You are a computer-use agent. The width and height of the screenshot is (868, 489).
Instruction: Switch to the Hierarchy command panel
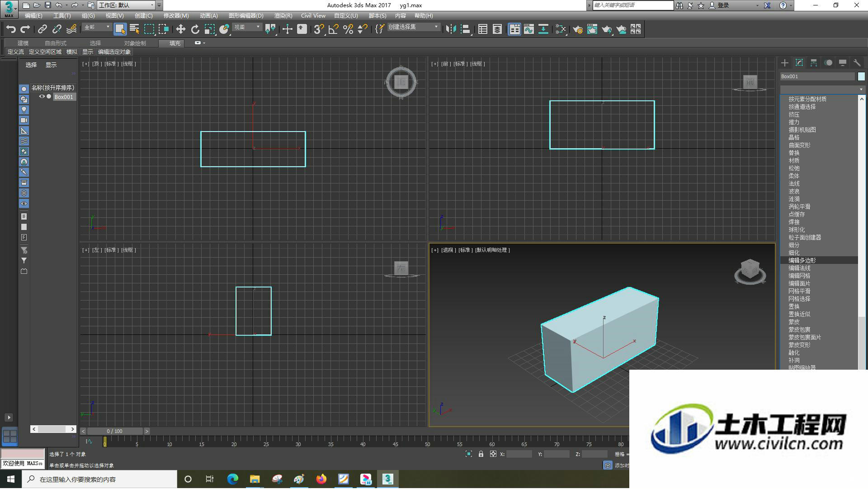click(814, 63)
